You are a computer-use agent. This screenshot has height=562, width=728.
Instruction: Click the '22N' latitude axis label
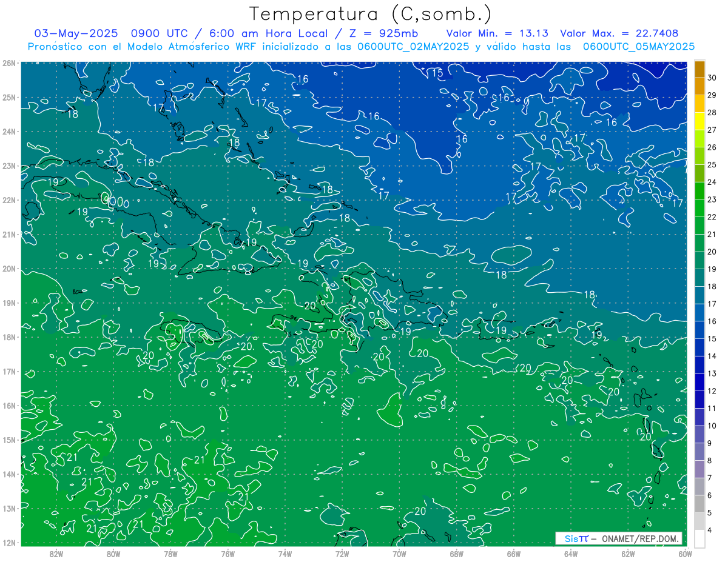9,200
